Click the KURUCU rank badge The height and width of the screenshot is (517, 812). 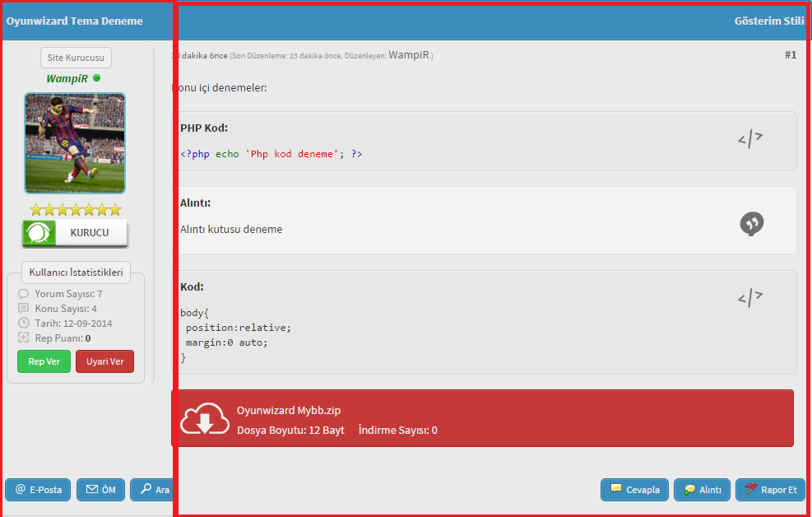click(75, 233)
